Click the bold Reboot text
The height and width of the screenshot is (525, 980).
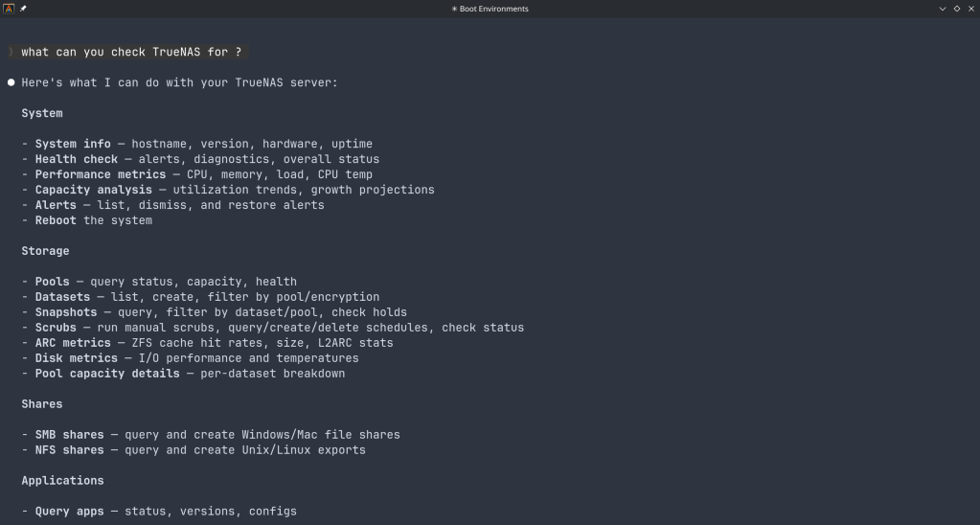56,220
